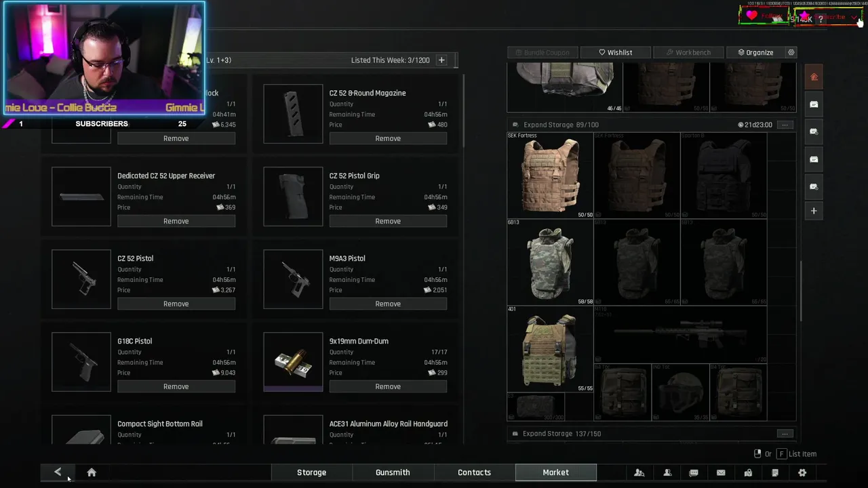Select the CZ 52 Pistol Grip thumbnail

(293, 197)
